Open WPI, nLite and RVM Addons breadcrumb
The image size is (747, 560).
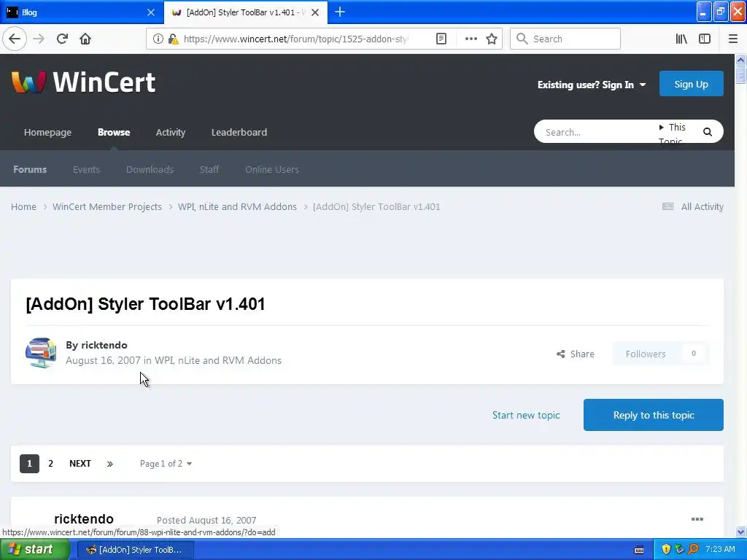pos(237,206)
